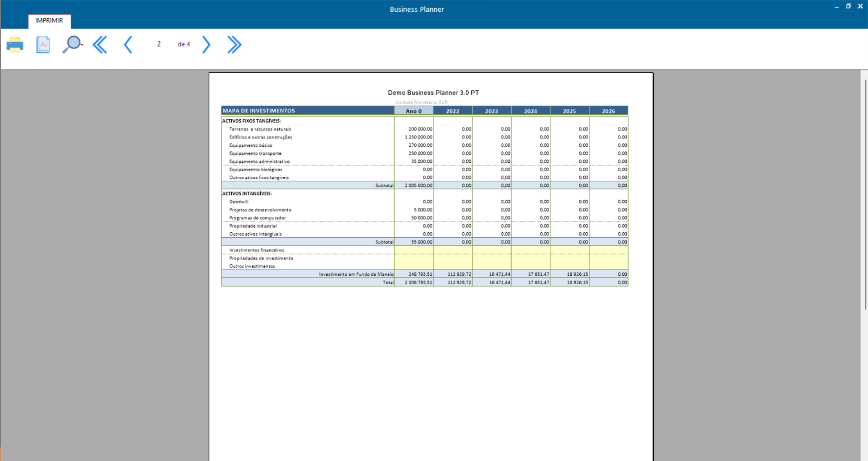868x461 pixels.
Task: Click the 'Unidade Monetária: EUR' caption
Action: [x=421, y=102]
